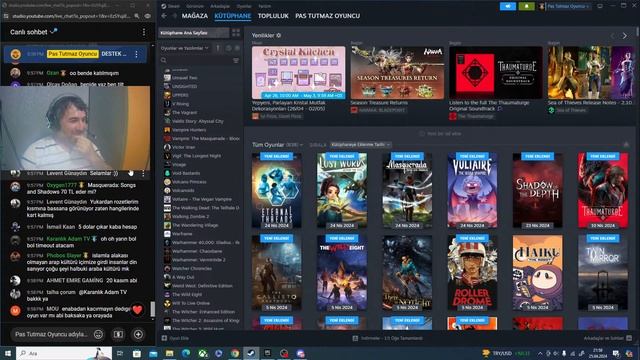Viewport: 640px width, 360px height.
Task: Click the Windows taskbar search box
Action: pos(64,353)
